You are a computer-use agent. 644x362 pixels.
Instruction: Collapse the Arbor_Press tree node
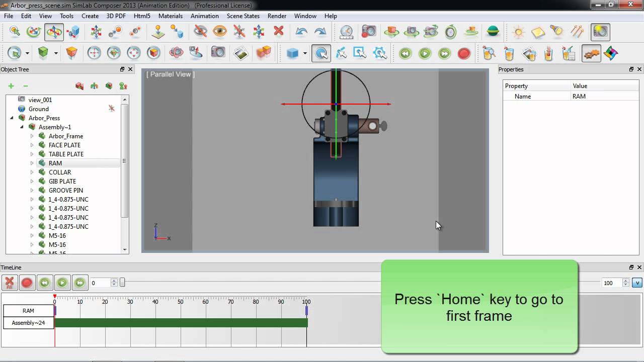tap(12, 118)
